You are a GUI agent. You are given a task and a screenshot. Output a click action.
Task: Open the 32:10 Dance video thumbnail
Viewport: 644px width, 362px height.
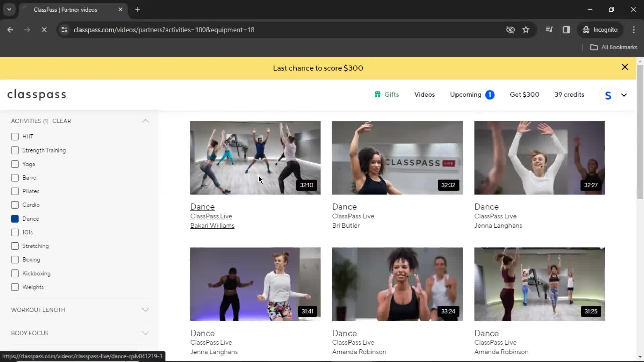255,158
